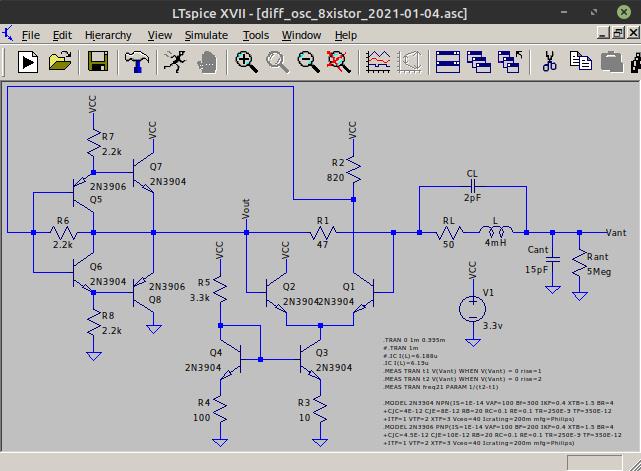The image size is (641, 471).
Task: Click the Q7 transistor label
Action: (156, 166)
